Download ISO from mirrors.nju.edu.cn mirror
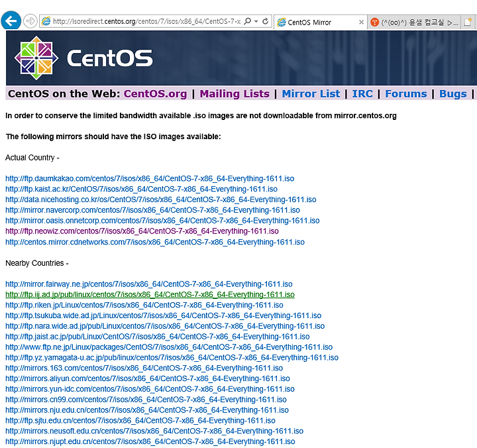 click(147, 410)
